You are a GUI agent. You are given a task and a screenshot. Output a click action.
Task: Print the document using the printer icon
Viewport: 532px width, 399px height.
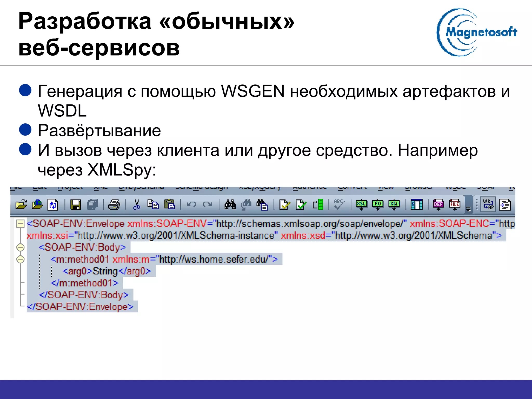coord(114,205)
